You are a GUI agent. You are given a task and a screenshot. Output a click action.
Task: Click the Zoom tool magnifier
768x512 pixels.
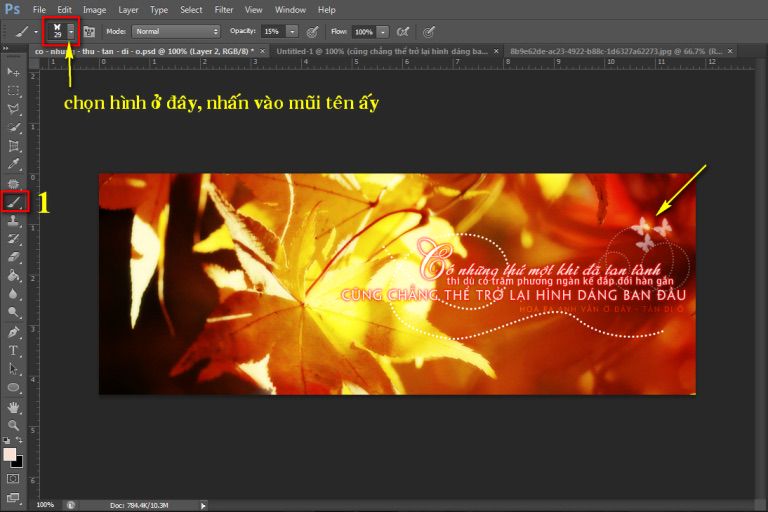pos(14,425)
